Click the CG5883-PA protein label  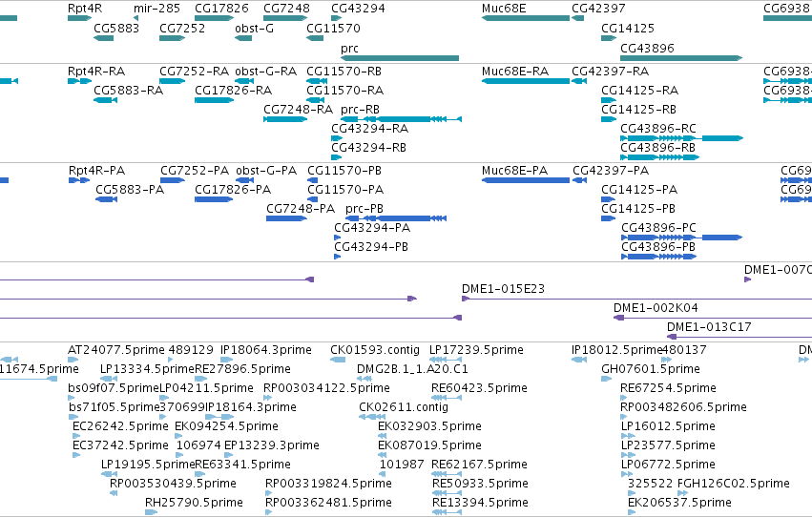click(130, 190)
